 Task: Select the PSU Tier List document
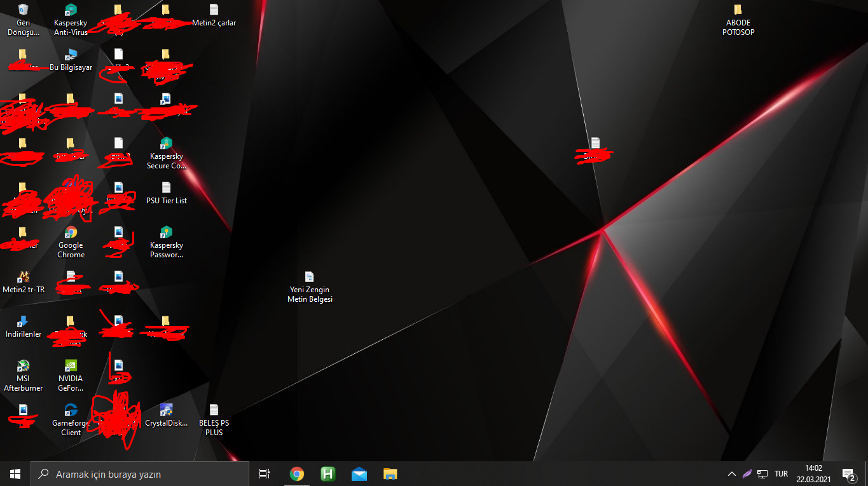coord(166,193)
